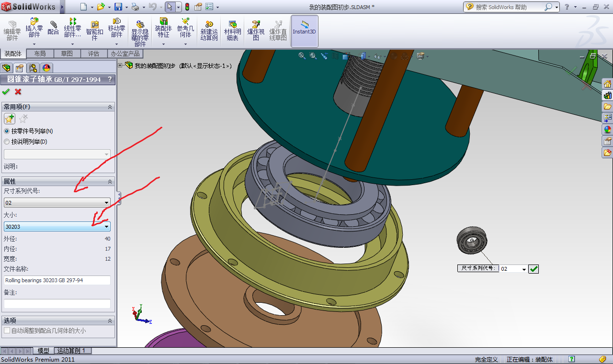This screenshot has height=364, width=613.
Task: Click Zoom to Fit icon in viewport
Action: coord(302,55)
